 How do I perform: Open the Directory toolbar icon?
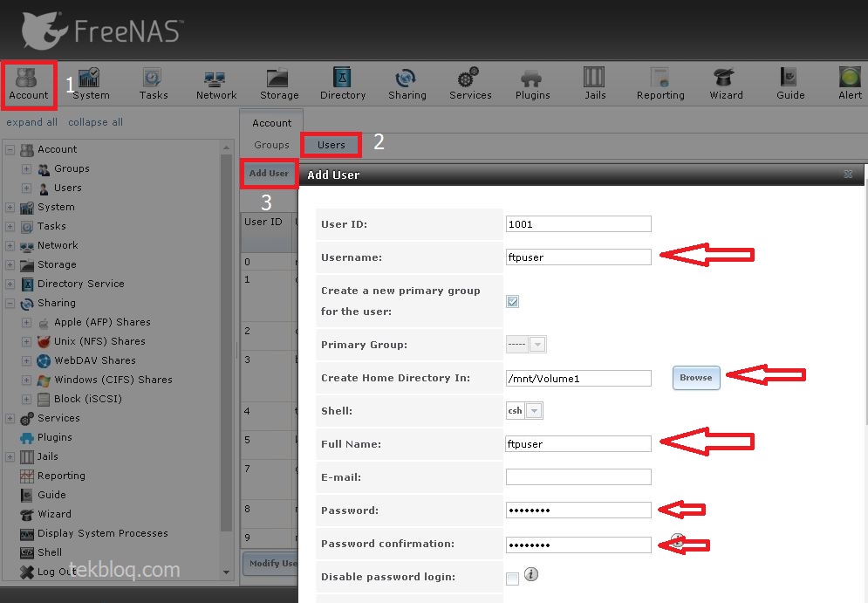(343, 85)
